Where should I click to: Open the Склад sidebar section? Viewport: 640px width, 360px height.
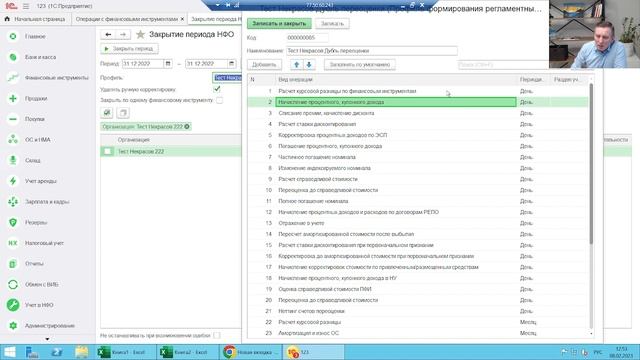point(32,160)
